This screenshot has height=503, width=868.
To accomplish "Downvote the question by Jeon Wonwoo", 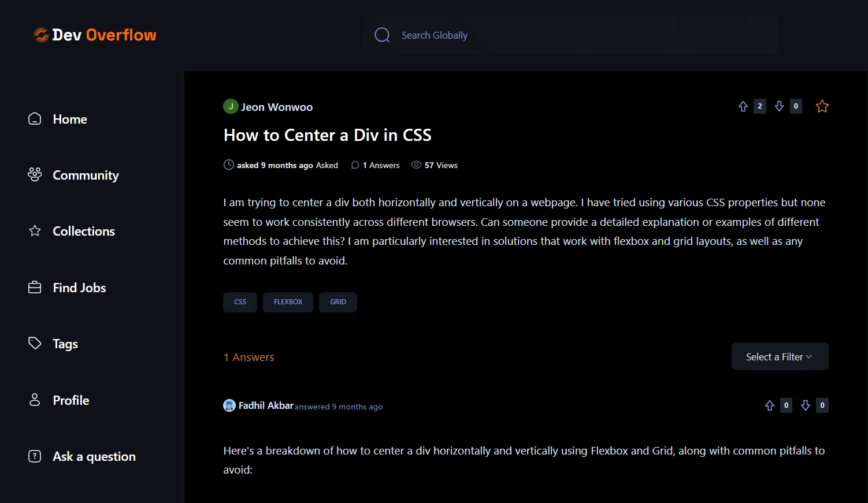I will (x=779, y=106).
